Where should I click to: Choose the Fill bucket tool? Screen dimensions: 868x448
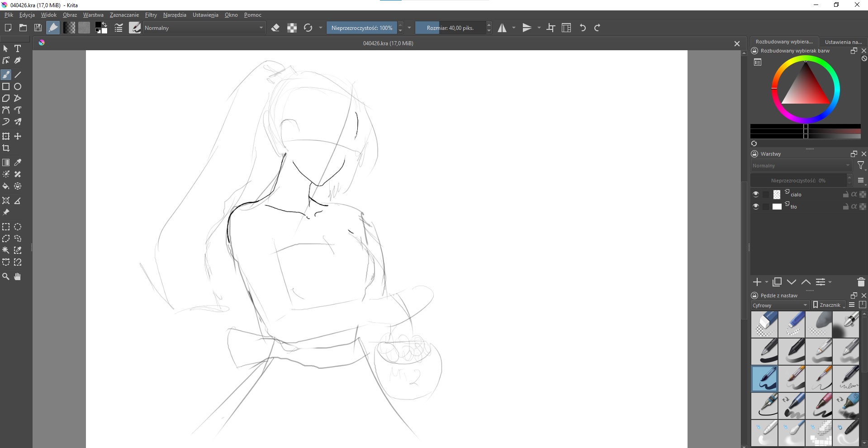tap(6, 186)
